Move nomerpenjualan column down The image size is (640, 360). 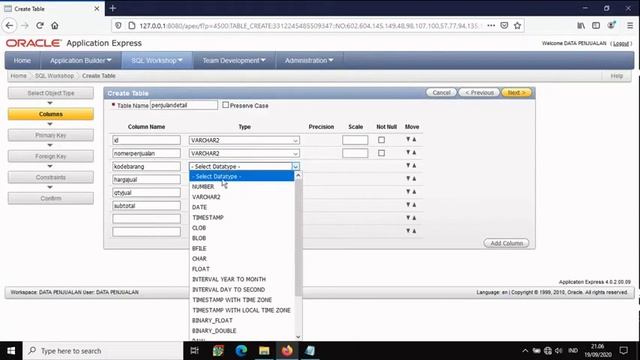[x=408, y=153]
